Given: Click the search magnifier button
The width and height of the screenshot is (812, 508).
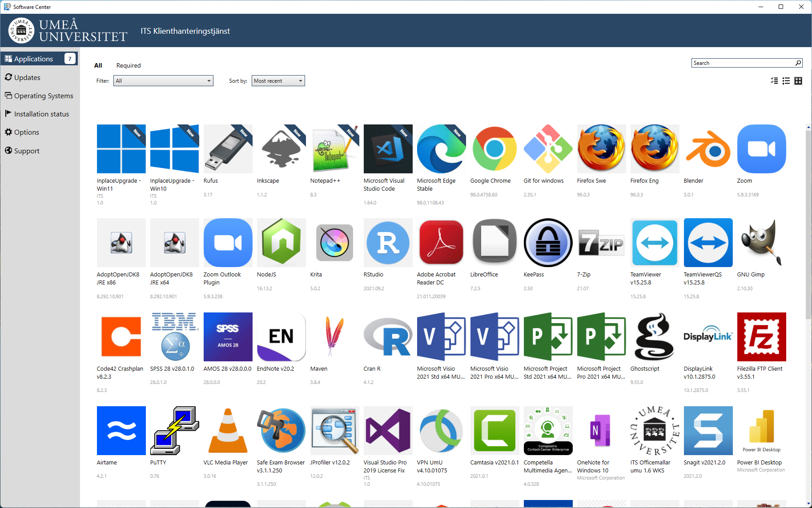Looking at the screenshot, I should [x=798, y=63].
